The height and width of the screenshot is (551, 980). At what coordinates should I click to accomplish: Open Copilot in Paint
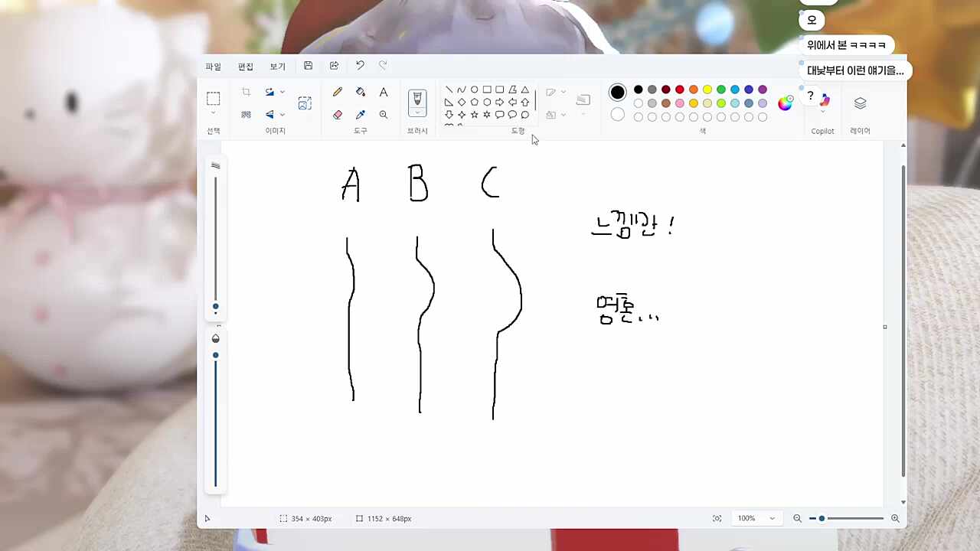823,102
